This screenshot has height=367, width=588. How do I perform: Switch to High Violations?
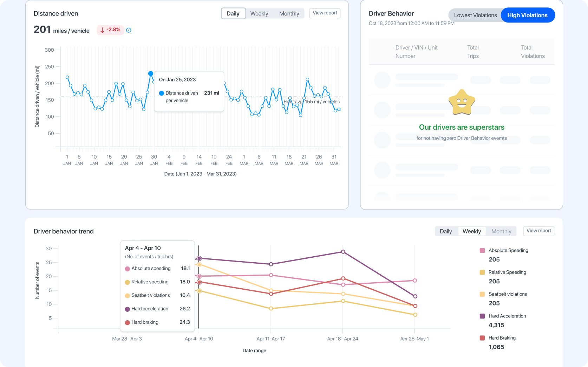[527, 15]
